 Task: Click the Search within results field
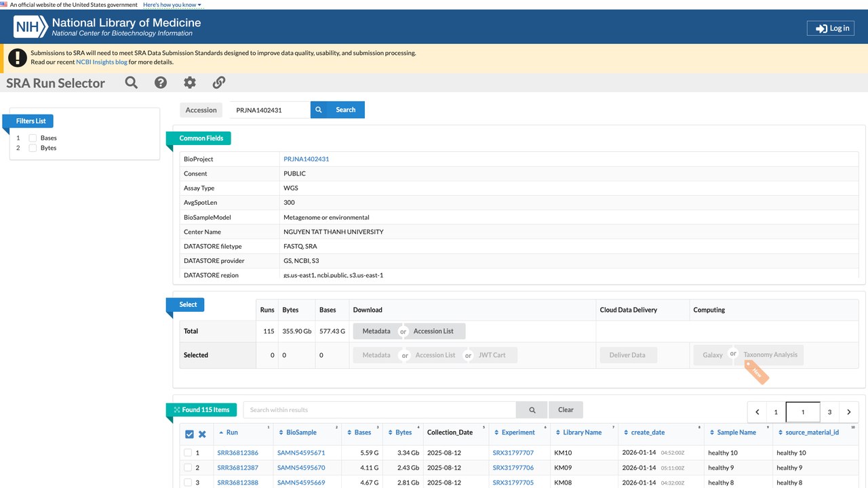tap(380, 410)
